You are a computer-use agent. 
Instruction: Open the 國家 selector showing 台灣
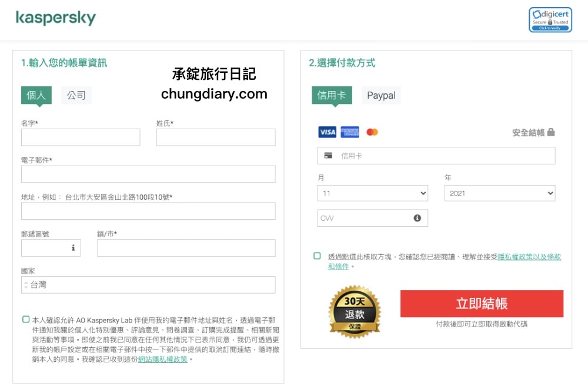[x=148, y=284]
